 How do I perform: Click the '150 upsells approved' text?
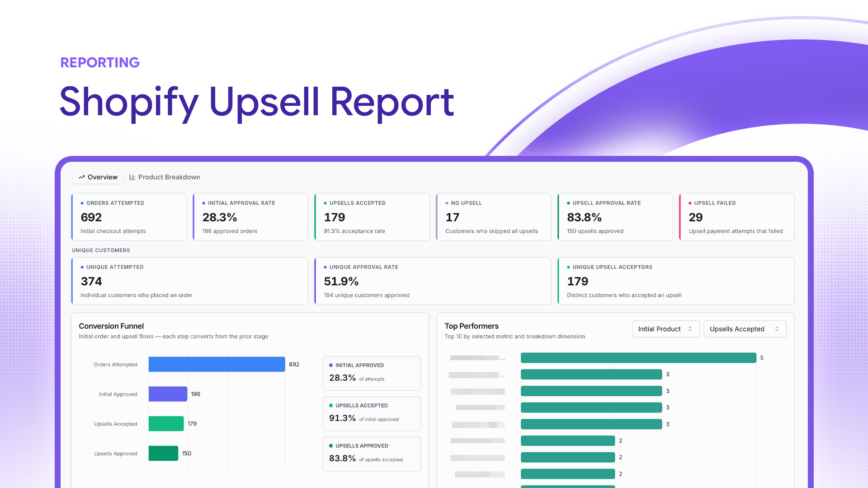click(595, 231)
